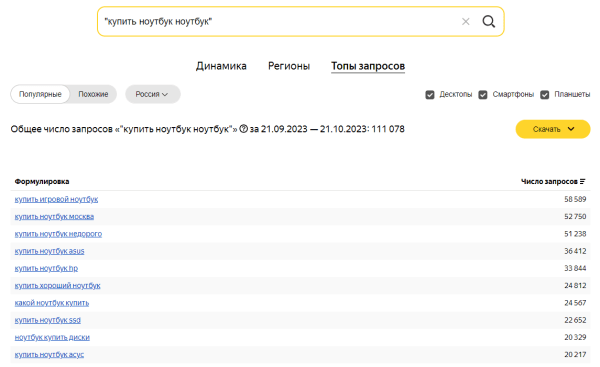This screenshot has height=367, width=600.
Task: Open the купить ноутбук hp link
Action: click(x=46, y=268)
